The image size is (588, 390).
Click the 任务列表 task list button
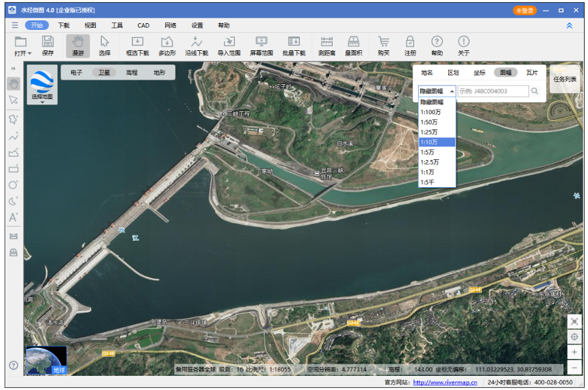(564, 79)
